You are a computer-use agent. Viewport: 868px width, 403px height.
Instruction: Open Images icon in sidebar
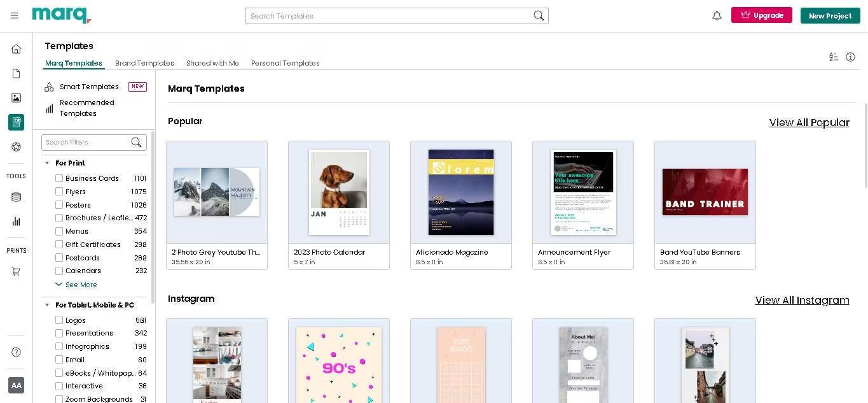point(17,97)
